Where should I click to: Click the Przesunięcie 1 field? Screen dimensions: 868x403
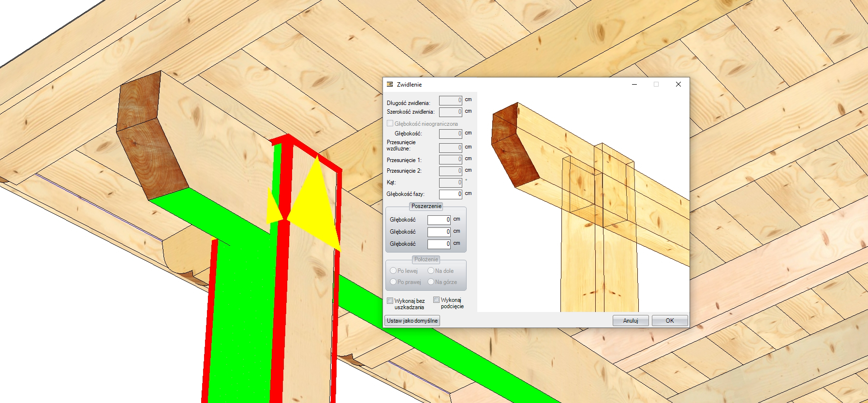[450, 160]
